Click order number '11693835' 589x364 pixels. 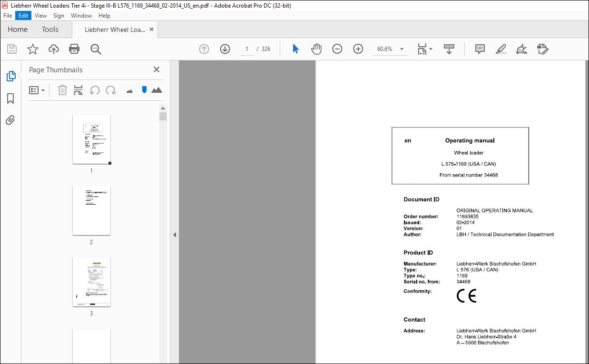[x=467, y=216]
